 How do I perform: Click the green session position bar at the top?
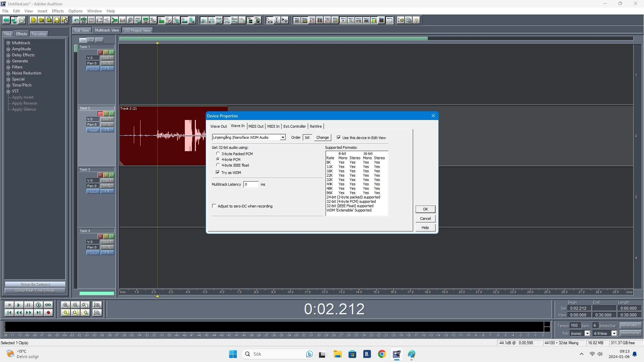point(273,39)
